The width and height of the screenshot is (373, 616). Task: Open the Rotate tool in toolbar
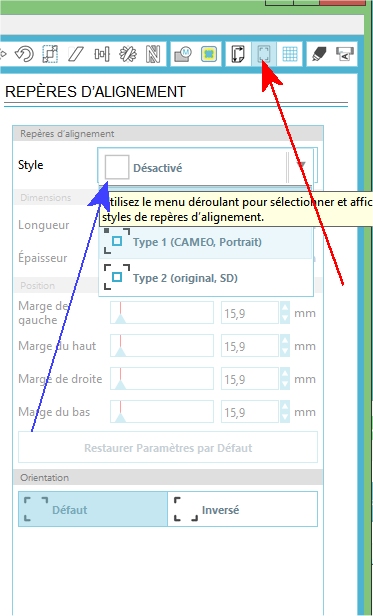pos(24,53)
